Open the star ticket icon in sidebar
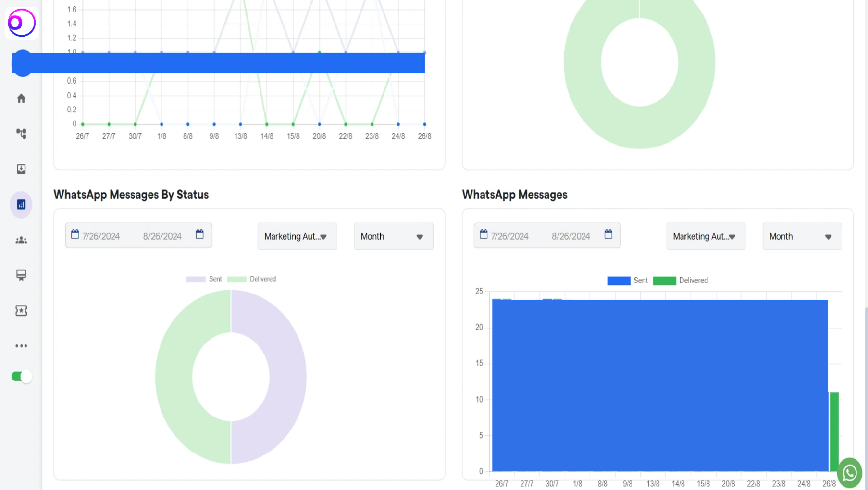The width and height of the screenshot is (868, 490). pos(21,310)
